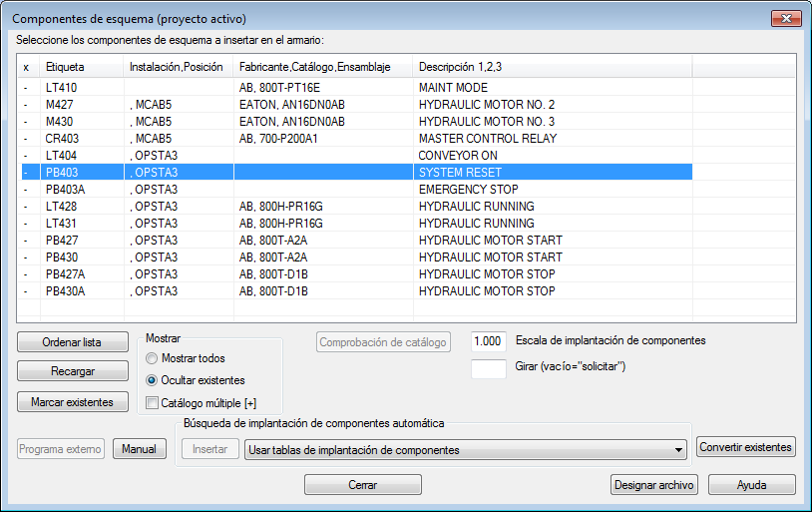This screenshot has height=512, width=812.
Task: Click the 'Ordenar lista' button
Action: click(x=73, y=342)
